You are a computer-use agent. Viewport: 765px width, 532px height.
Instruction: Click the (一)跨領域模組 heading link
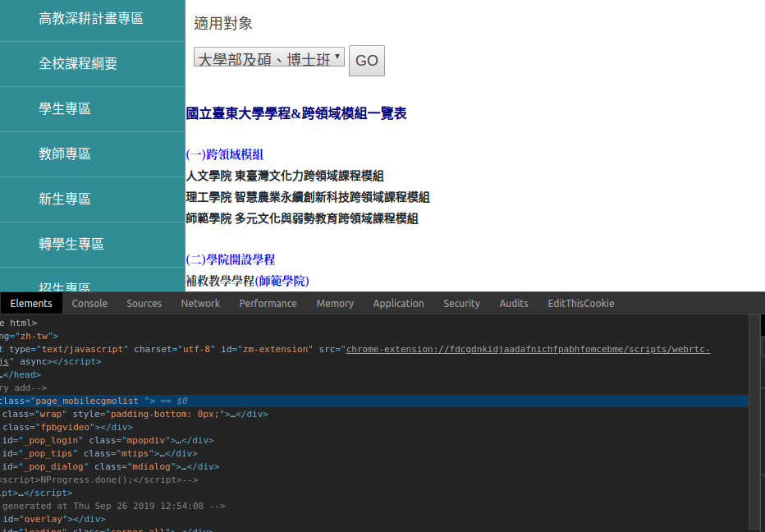225,154
